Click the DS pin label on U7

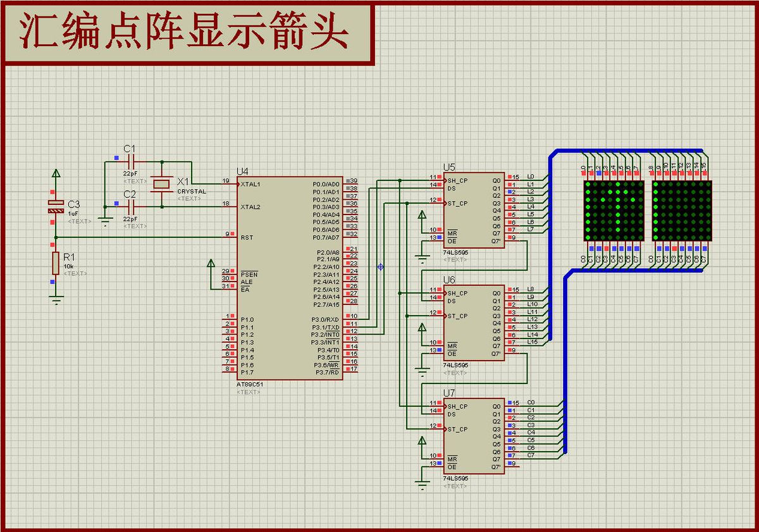(x=452, y=414)
